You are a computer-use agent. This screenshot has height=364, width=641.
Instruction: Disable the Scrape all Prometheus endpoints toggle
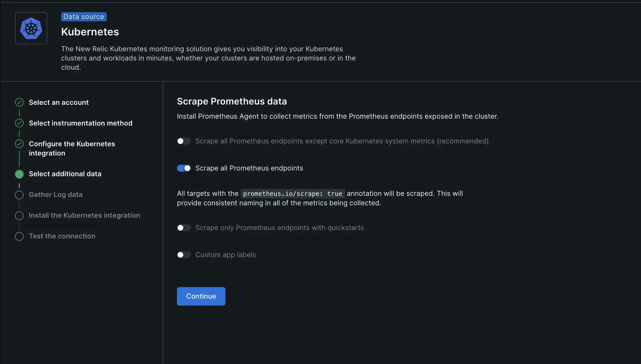(x=184, y=168)
